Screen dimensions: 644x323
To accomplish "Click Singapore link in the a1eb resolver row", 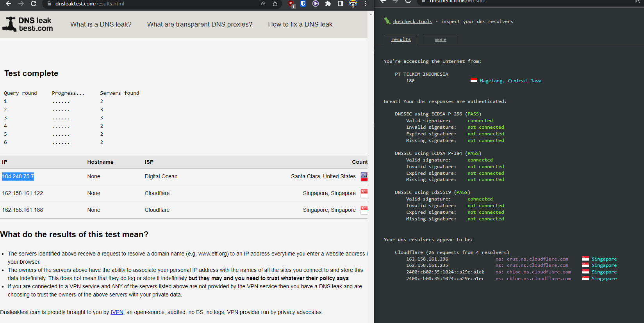I will [604, 272].
